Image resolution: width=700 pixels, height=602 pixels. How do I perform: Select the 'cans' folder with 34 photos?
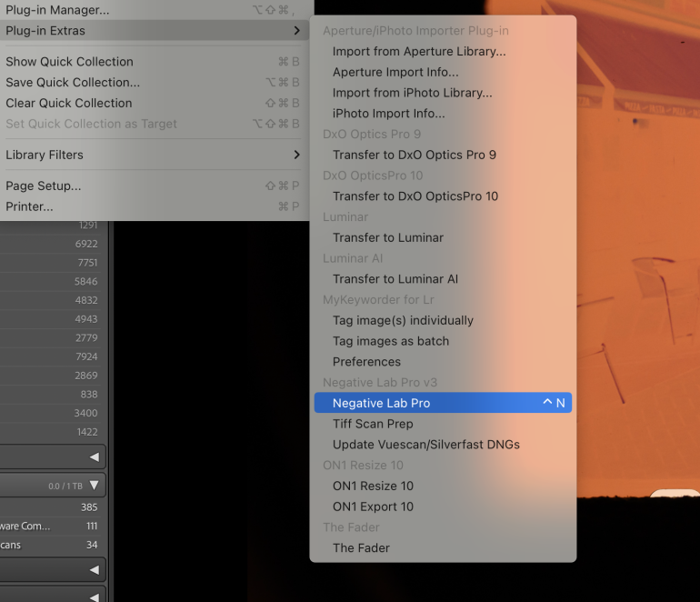coord(50,545)
